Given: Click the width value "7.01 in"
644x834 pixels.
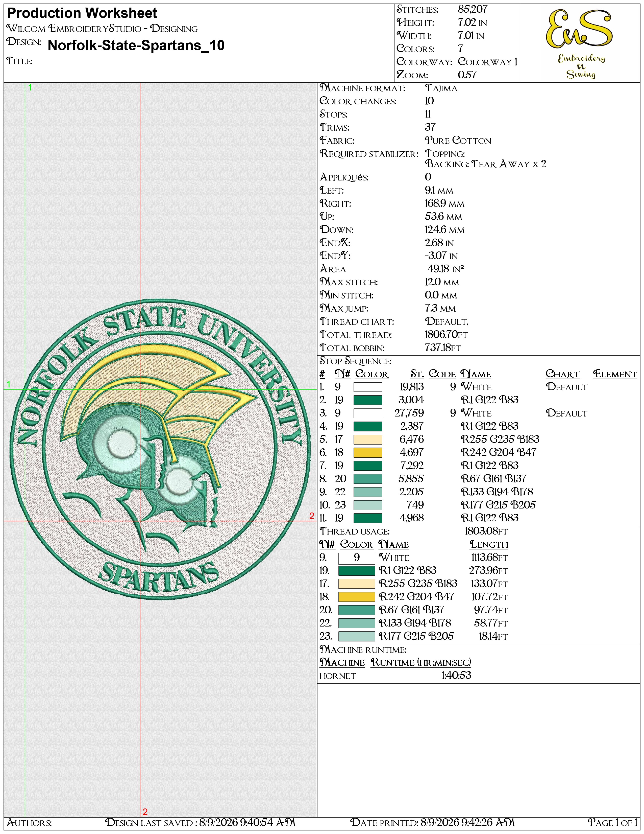Looking at the screenshot, I should coord(471,36).
